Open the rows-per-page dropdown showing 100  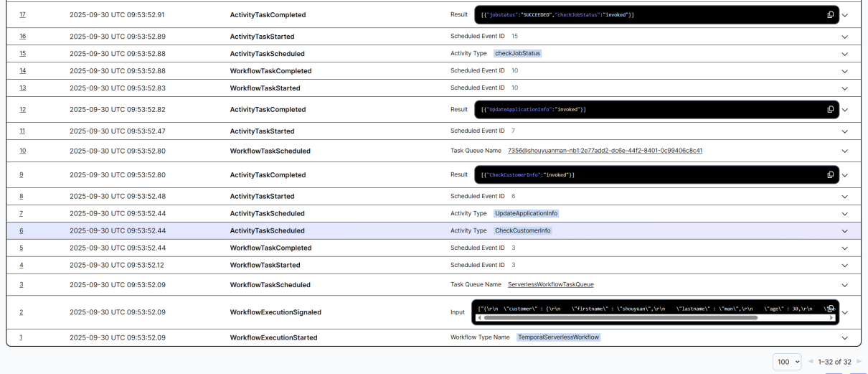point(787,362)
